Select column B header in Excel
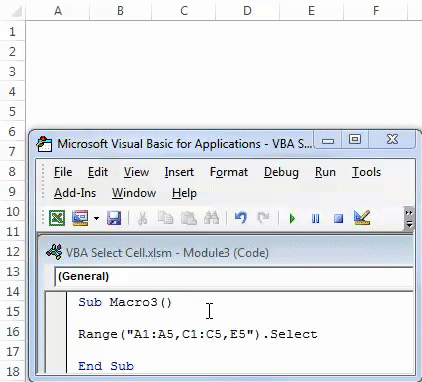The height and width of the screenshot is (382, 422). pos(121,11)
